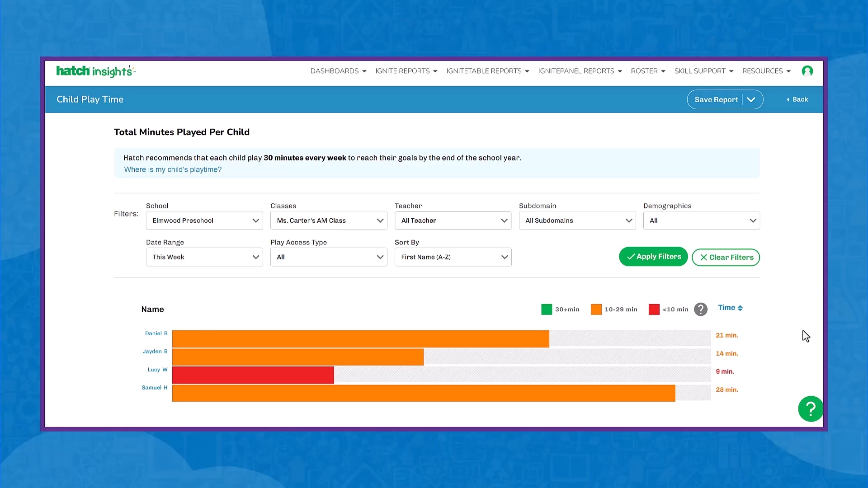Viewport: 868px width, 488px height.
Task: Sort the chart by Time column
Action: point(730,308)
